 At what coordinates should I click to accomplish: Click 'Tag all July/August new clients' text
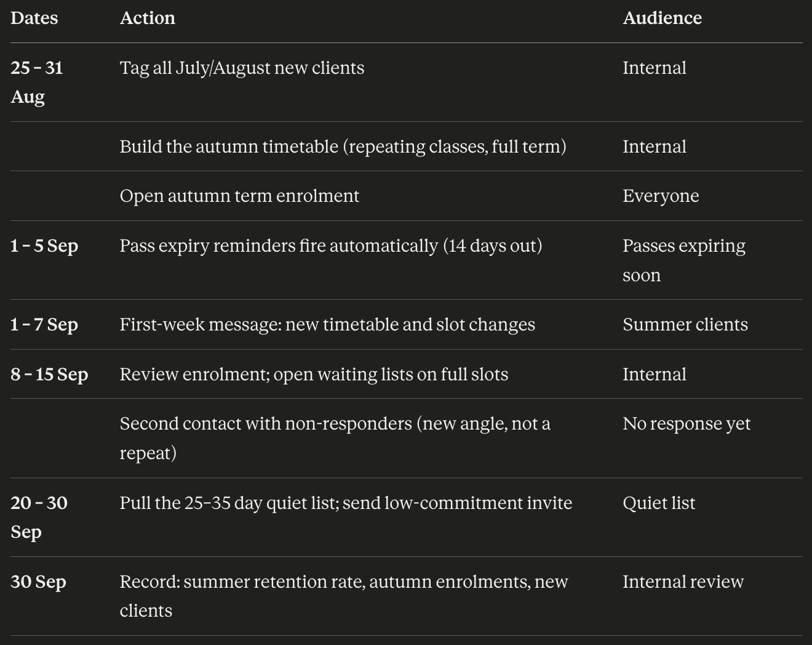pyautogui.click(x=242, y=68)
